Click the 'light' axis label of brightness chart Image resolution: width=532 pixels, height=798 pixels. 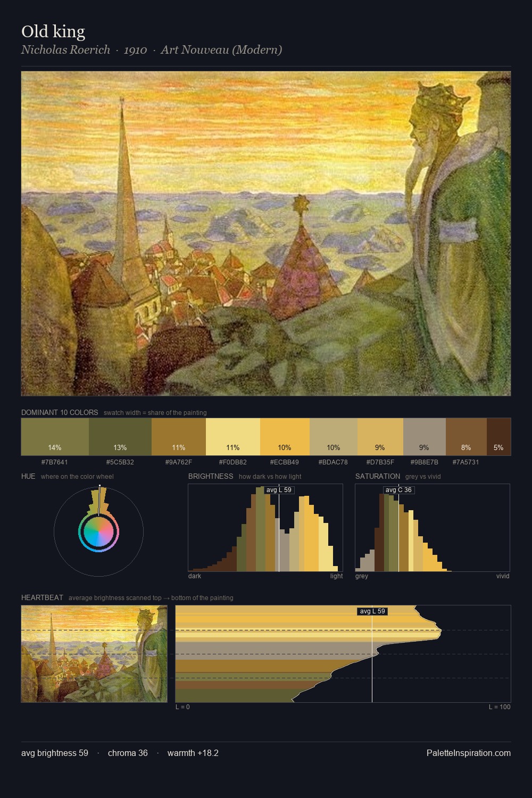337,576
